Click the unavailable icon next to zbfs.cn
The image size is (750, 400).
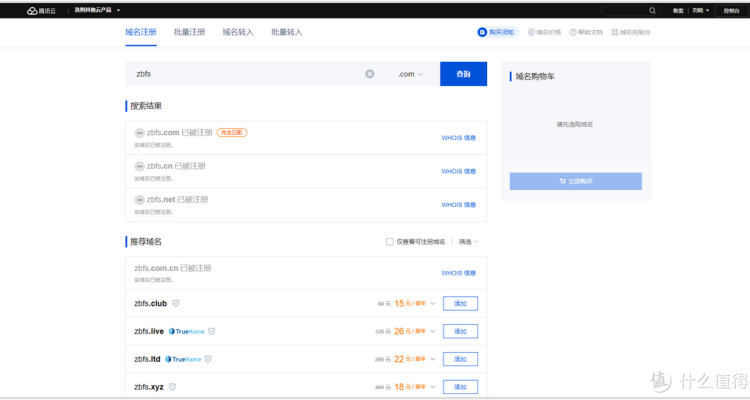point(139,166)
